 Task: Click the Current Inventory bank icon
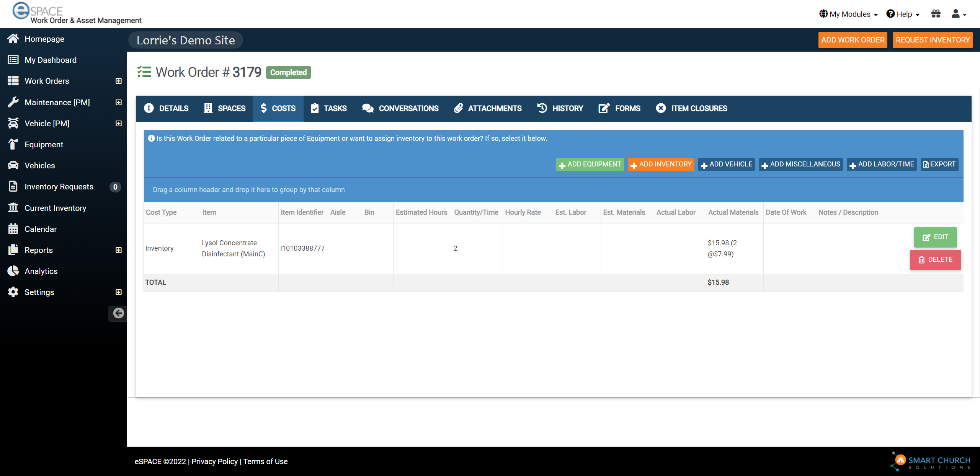(x=13, y=208)
